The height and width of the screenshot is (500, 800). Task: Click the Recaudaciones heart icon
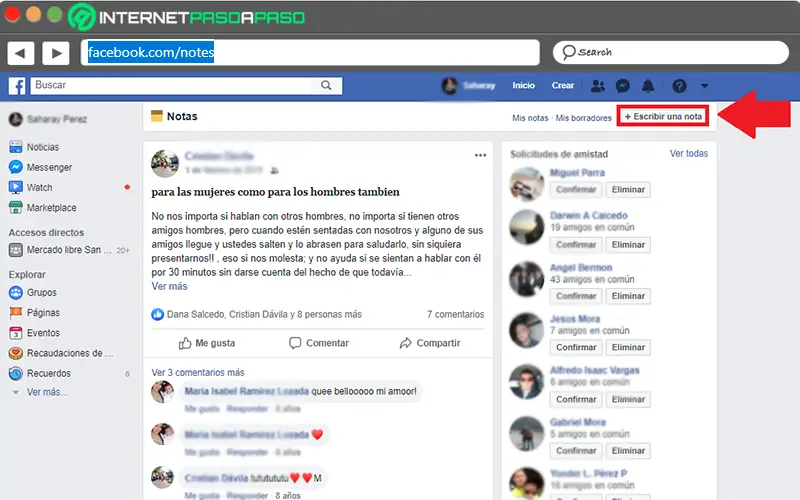tap(16, 353)
